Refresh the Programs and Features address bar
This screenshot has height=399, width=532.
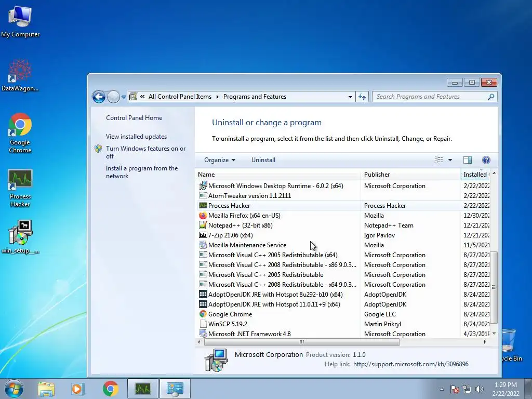pyautogui.click(x=362, y=97)
